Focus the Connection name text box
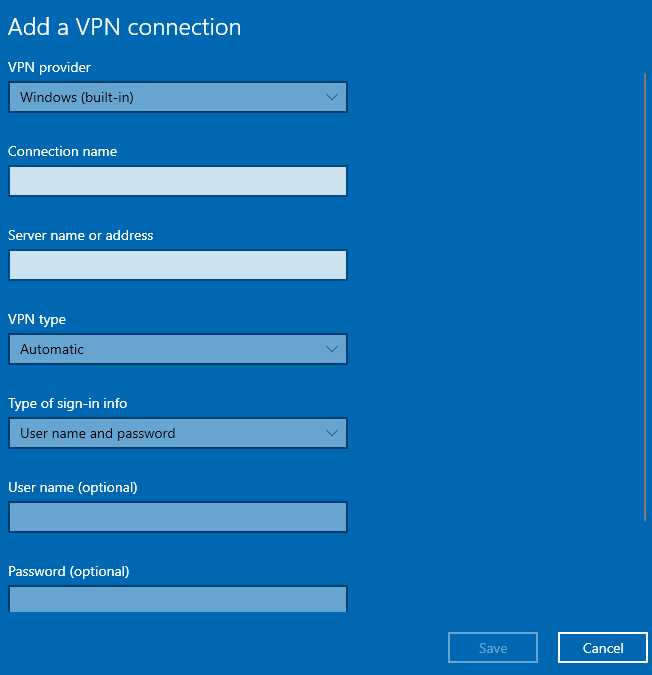This screenshot has width=652, height=675. click(x=178, y=181)
